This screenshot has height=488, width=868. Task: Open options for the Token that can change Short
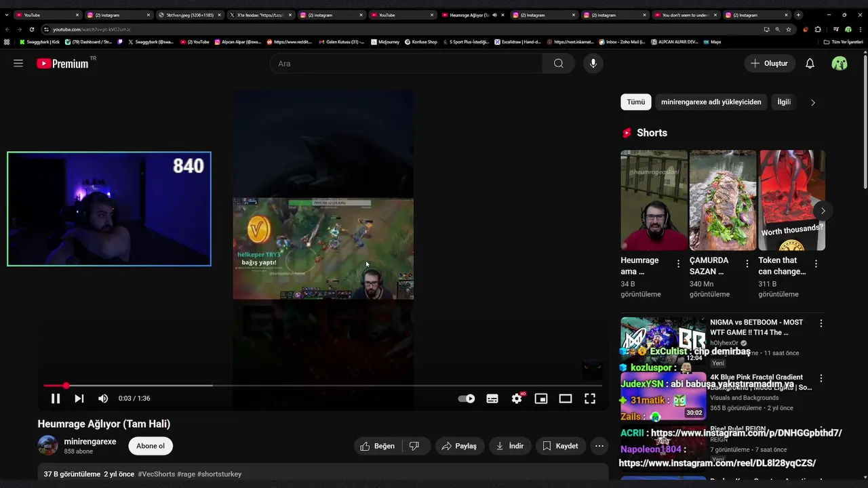click(x=816, y=264)
